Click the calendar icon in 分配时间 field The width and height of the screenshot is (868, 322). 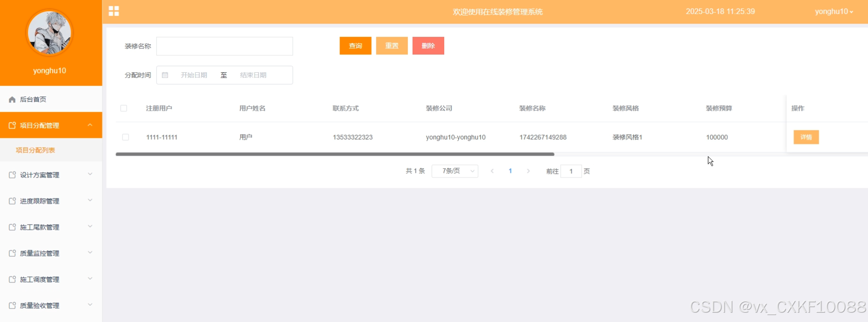point(165,75)
